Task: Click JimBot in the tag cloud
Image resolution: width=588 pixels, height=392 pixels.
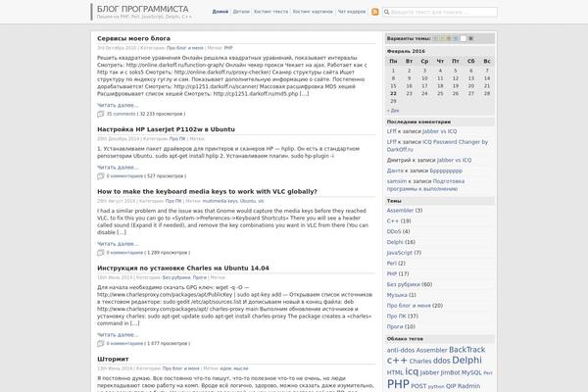Action: (450, 372)
